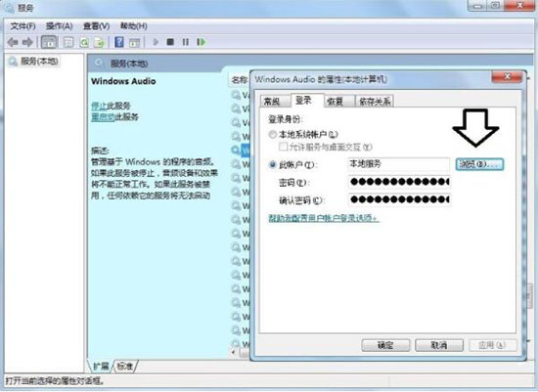538x392 pixels.
Task: Click the 密码 password field
Action: point(399,182)
